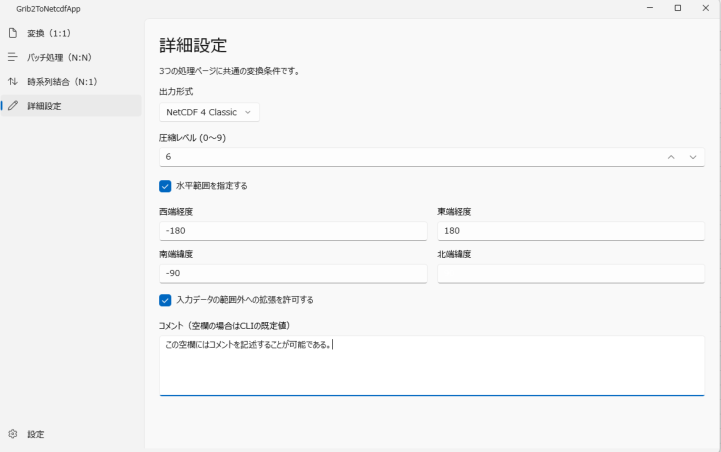Toggle the 水平範囲を指定する checkbox
The width and height of the screenshot is (721, 452).
[165, 186]
